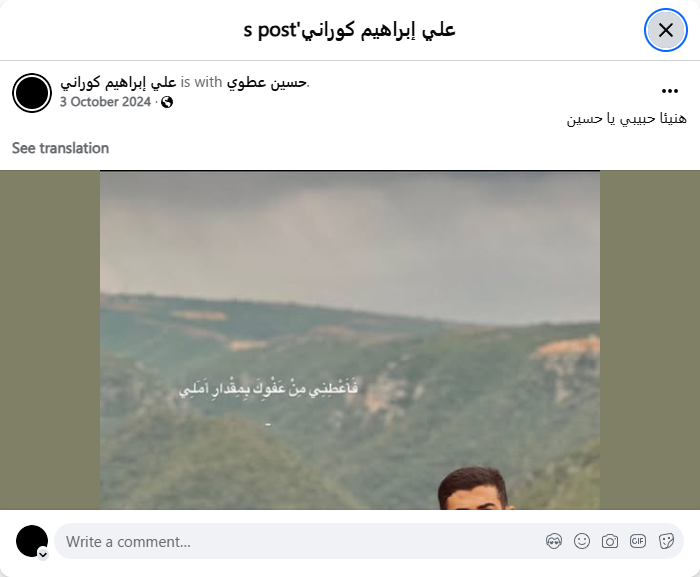Viewport: 700px width, 577px height.
Task: Click the Public globe audience icon
Action: coord(167,102)
